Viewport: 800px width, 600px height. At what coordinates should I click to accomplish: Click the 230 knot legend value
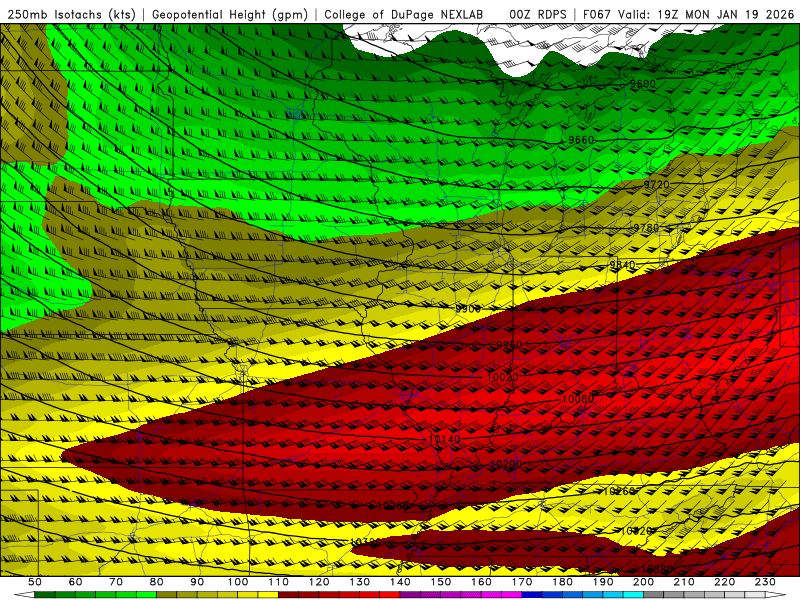pyautogui.click(x=765, y=582)
